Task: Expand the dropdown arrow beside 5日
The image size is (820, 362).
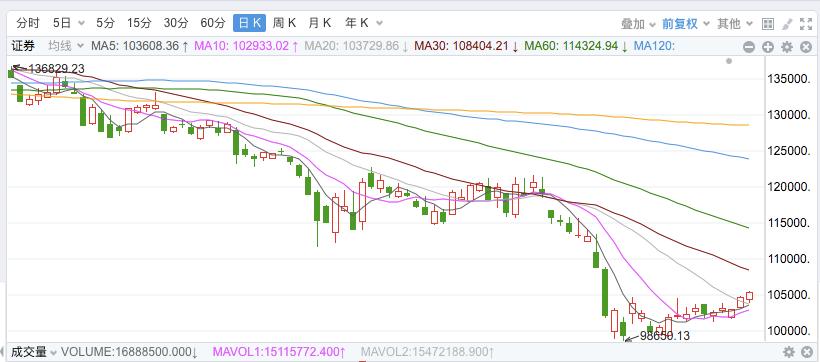Action: pos(81,23)
